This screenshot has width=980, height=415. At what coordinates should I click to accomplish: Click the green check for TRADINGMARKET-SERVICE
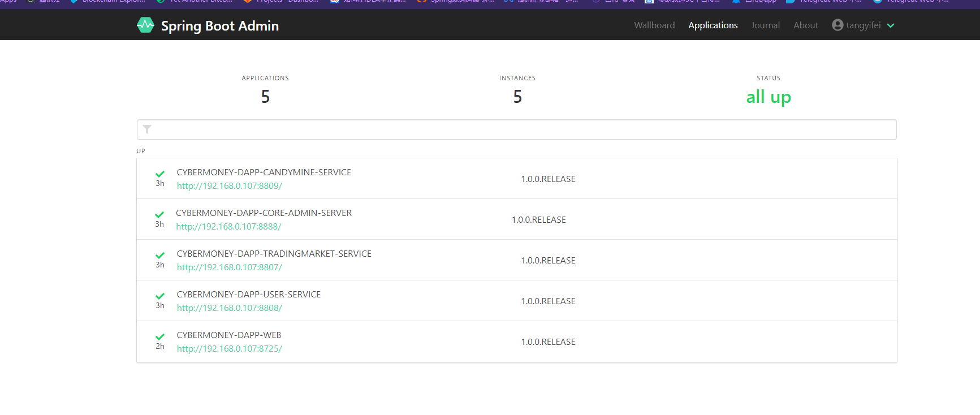160,256
